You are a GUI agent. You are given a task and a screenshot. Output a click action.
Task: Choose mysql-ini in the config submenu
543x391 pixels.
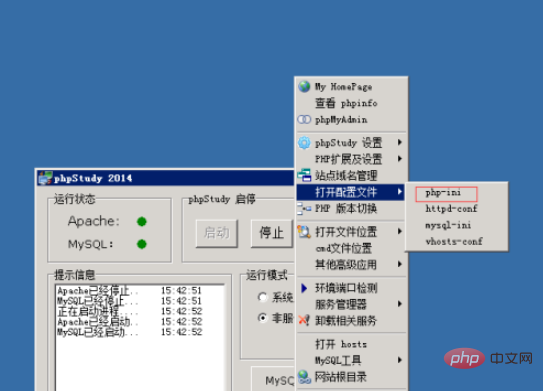(448, 225)
